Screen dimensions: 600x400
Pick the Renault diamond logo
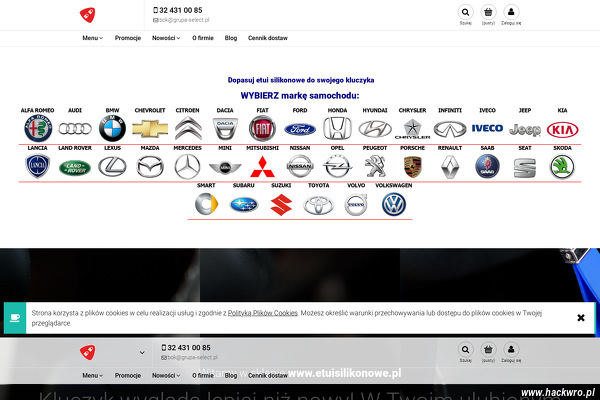450,167
